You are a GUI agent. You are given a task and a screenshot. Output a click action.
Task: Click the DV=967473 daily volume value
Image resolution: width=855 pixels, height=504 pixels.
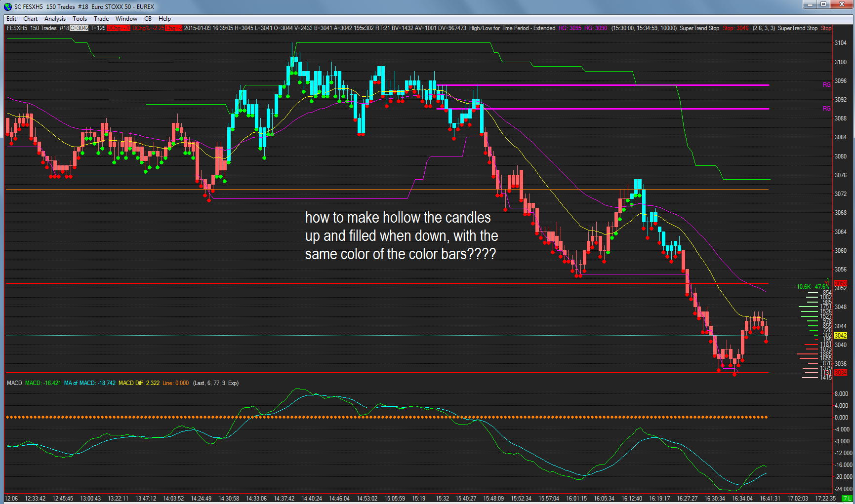(x=452, y=28)
